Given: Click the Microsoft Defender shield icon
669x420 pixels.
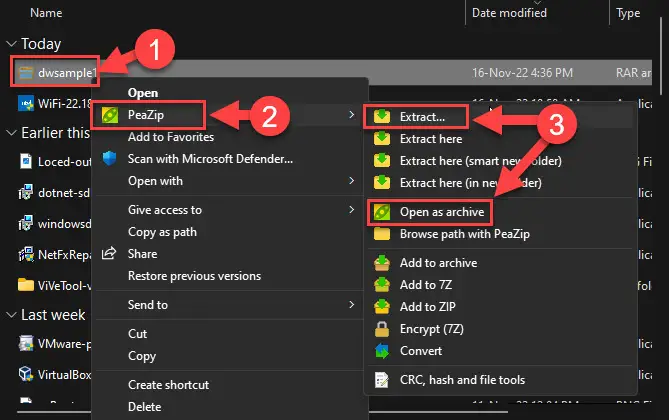Looking at the screenshot, I should coord(110,159).
